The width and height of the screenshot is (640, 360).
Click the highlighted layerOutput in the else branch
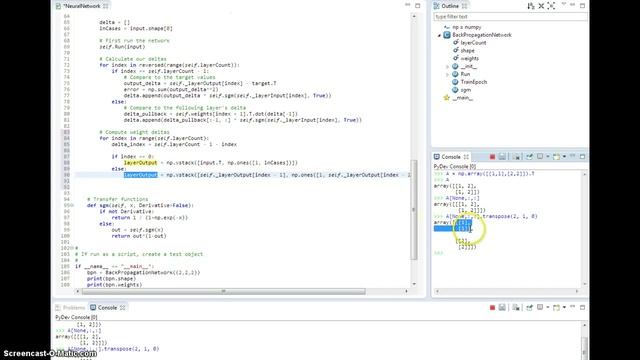pos(140,175)
